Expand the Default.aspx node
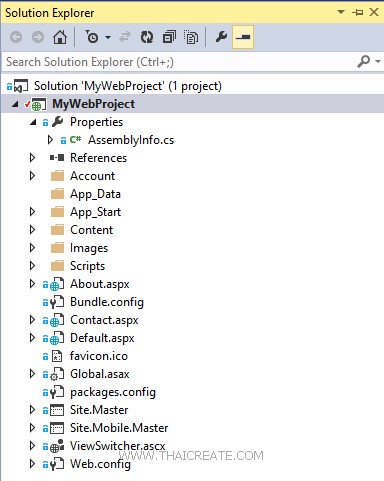Viewport: 384px width, 481px height. coord(32,338)
